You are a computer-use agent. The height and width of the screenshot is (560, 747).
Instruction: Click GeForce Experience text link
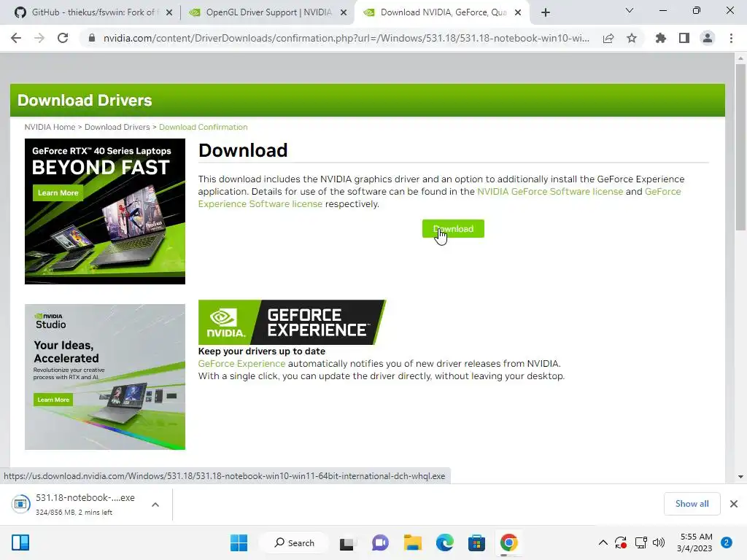click(x=241, y=363)
